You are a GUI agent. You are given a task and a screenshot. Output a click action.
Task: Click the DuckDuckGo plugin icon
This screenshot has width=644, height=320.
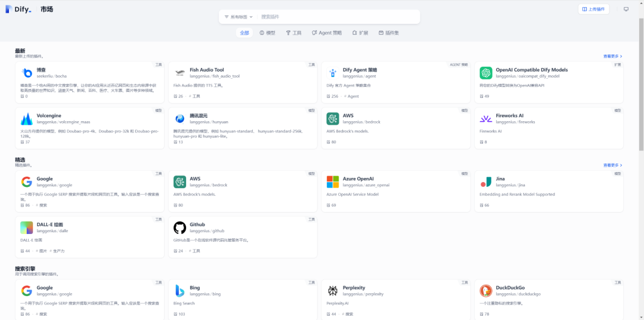coord(486,291)
